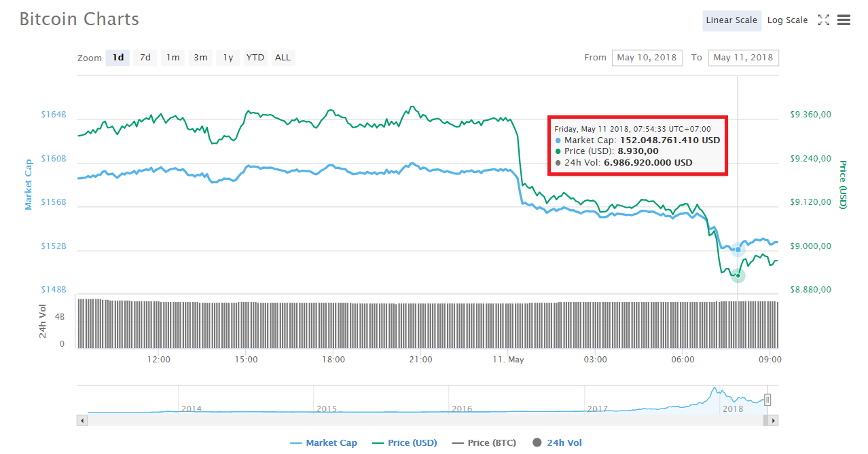Image resolution: width=868 pixels, height=454 pixels.
Task: Click the scrollbar left arrow
Action: 82,421
